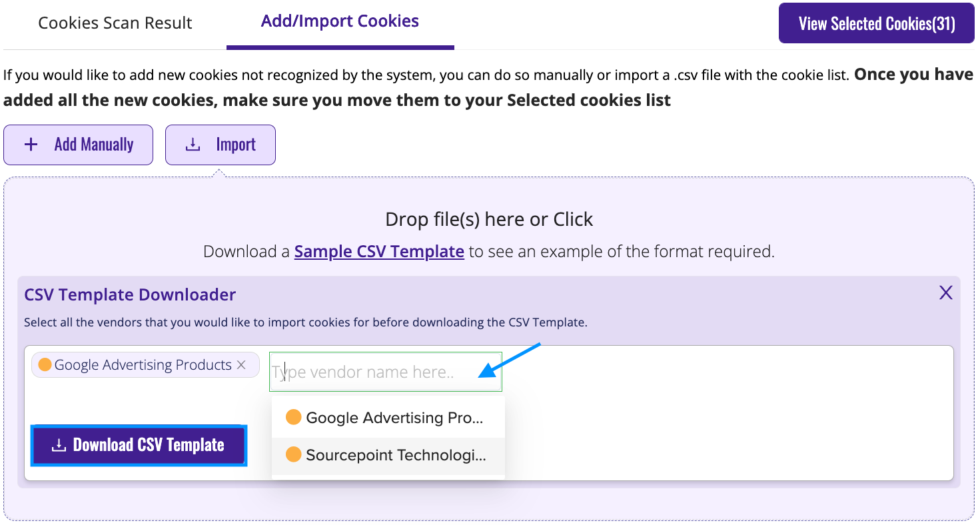Image resolution: width=980 pixels, height=525 pixels.
Task: Switch to the Cookies Scan Result tab
Action: click(115, 23)
